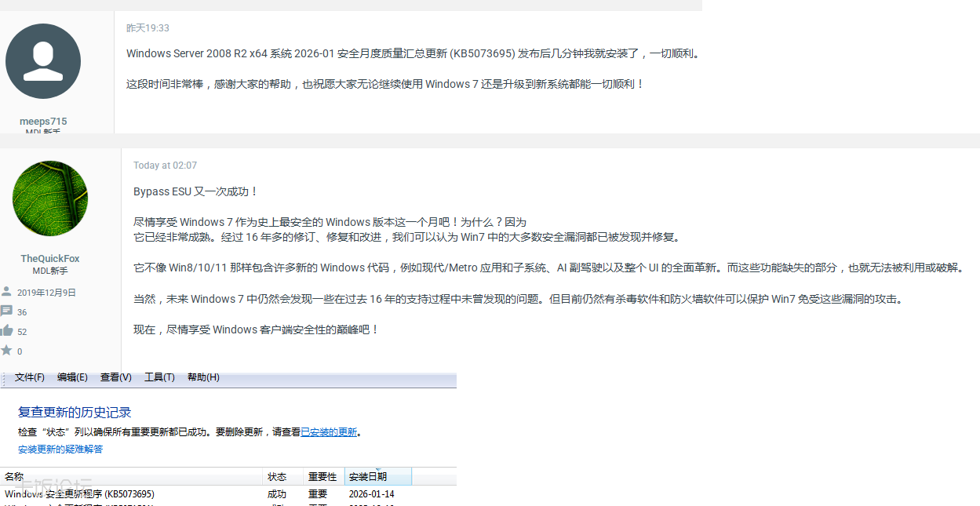Sort list by 名称 column header

coord(14,477)
